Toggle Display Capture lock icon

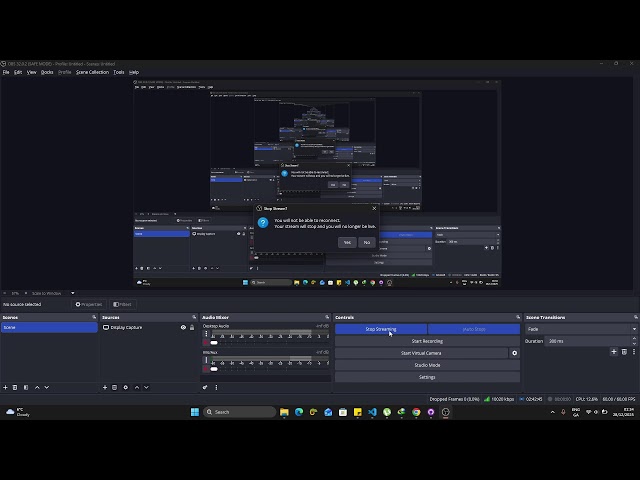pos(192,327)
